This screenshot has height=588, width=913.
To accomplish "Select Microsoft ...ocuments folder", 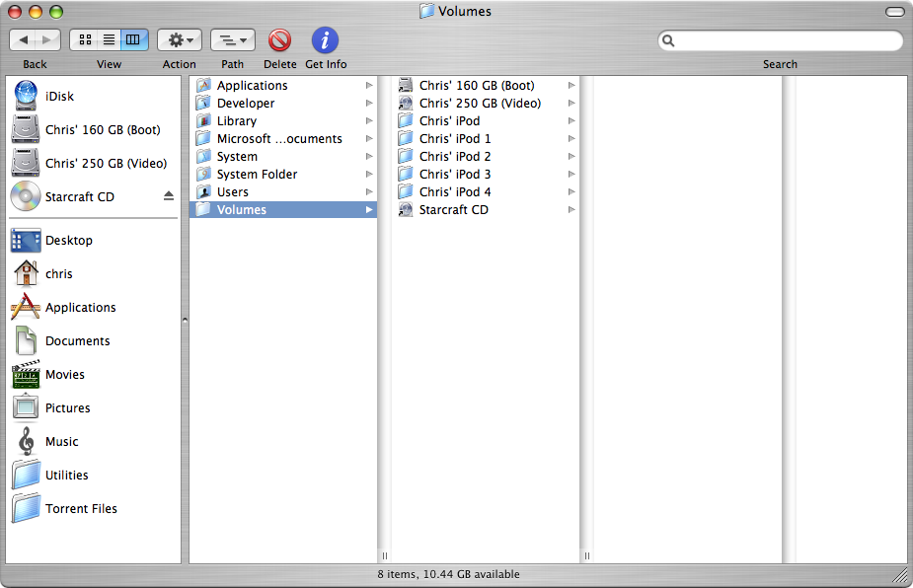I will point(283,138).
